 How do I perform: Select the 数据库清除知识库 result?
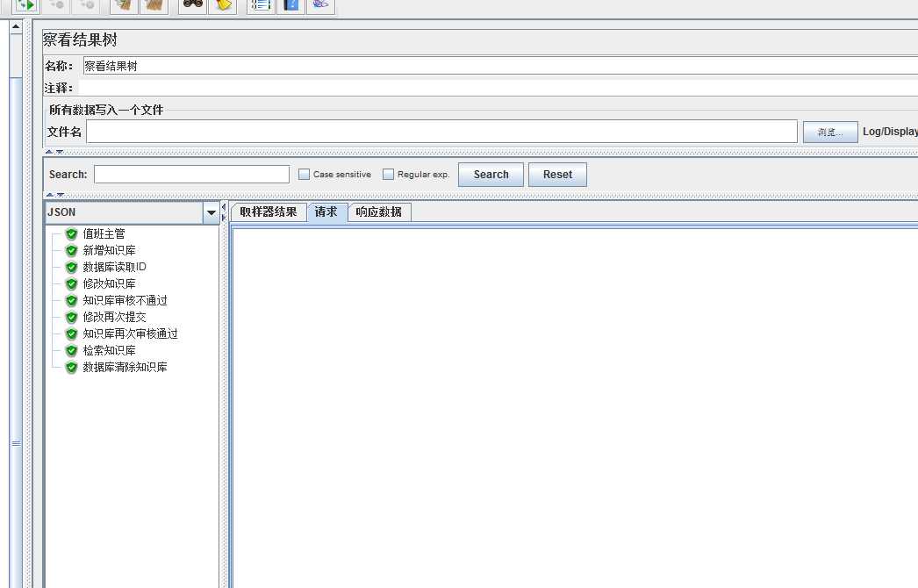click(125, 367)
